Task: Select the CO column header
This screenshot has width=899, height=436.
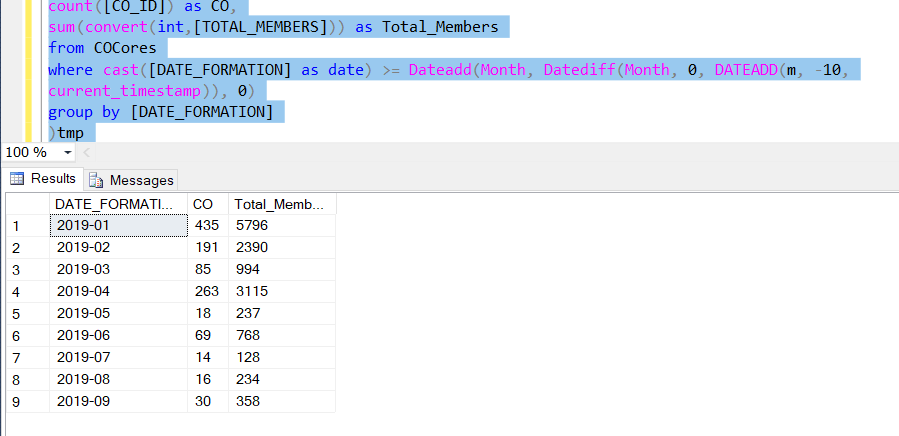Action: 208,204
